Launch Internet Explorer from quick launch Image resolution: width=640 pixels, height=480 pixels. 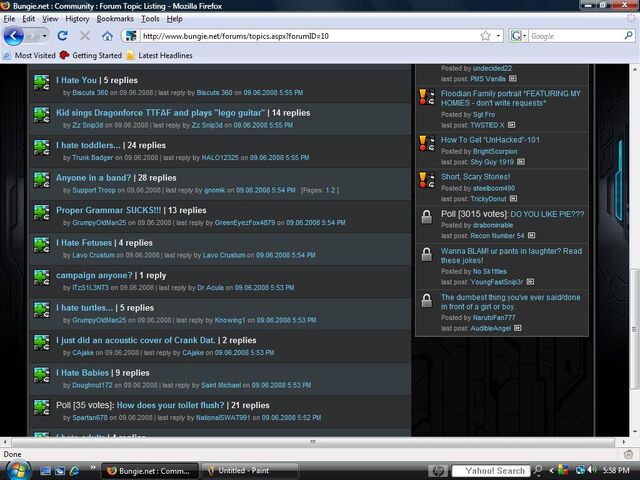tap(74, 471)
